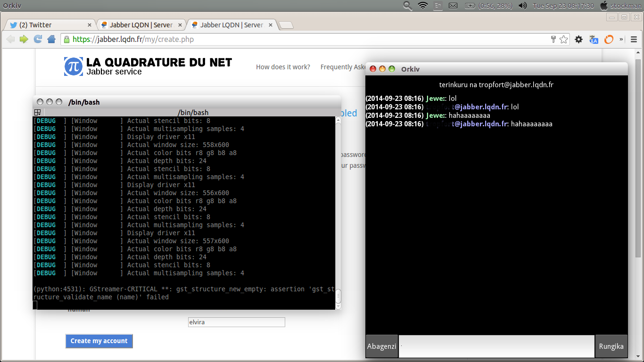Click the terminal vertical scrollbar handle

click(x=338, y=296)
